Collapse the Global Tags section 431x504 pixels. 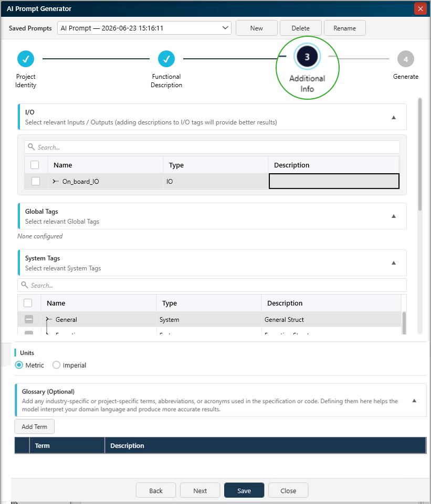point(394,216)
